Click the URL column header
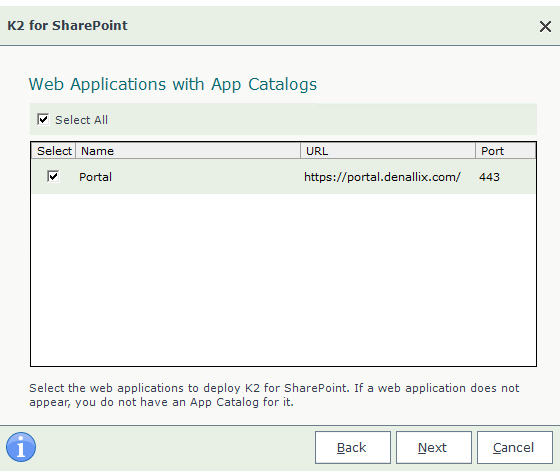The width and height of the screenshot is (560, 471). pyautogui.click(x=388, y=151)
